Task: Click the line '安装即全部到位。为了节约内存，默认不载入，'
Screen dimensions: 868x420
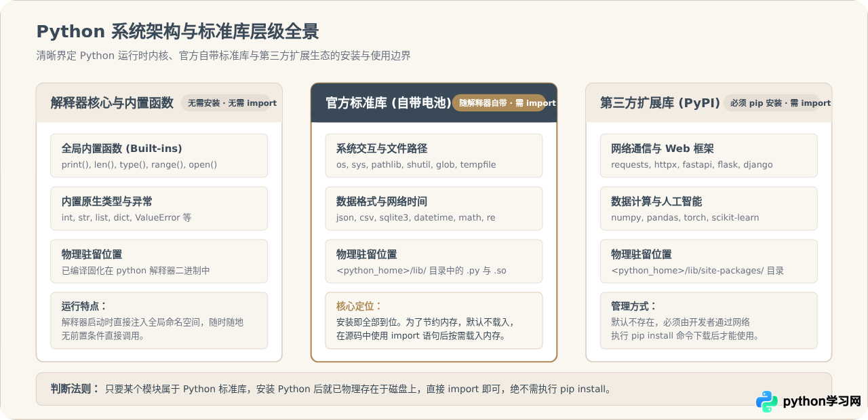Action: pos(425,322)
